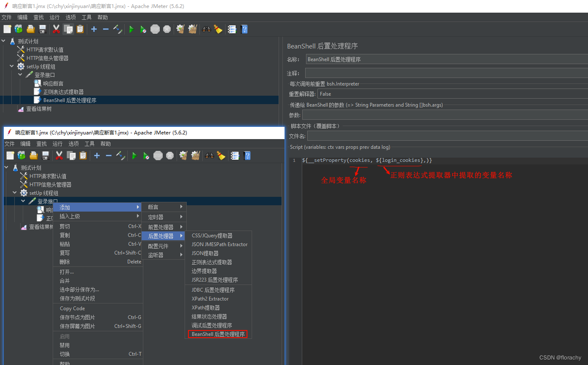The height and width of the screenshot is (365, 588).
Task: Click the Save disk icon in back window toolbar
Action: (x=43, y=29)
